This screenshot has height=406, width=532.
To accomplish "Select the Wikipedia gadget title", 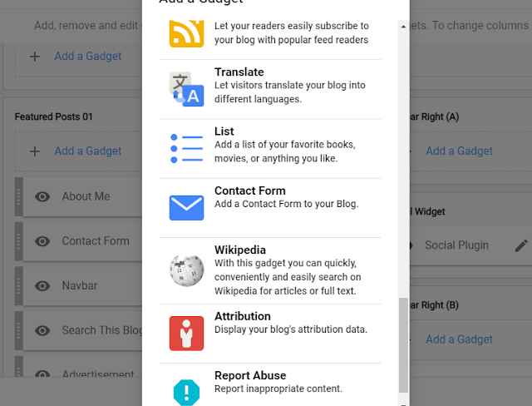I will coord(240,250).
